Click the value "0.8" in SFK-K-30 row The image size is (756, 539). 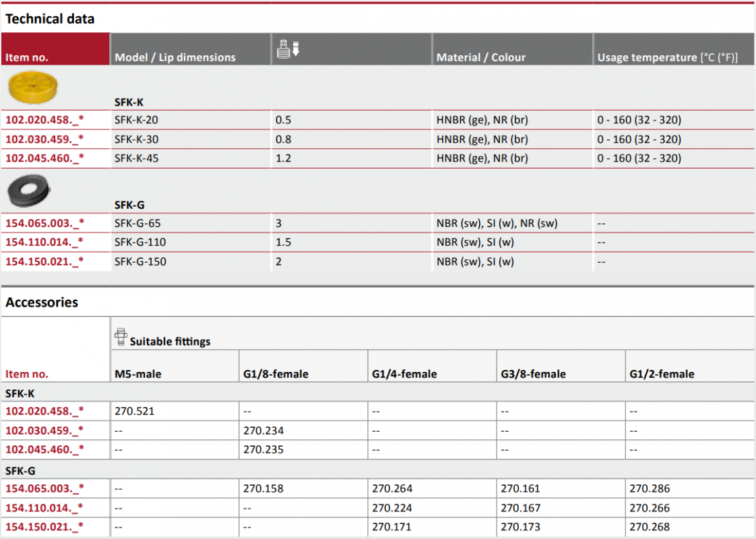(283, 139)
